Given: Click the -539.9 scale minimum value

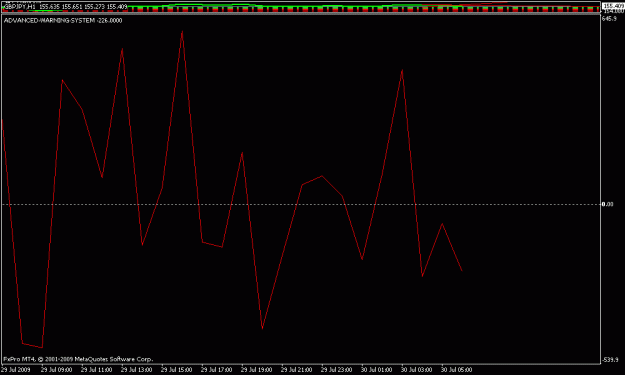Looking at the screenshot, I should point(609,360).
